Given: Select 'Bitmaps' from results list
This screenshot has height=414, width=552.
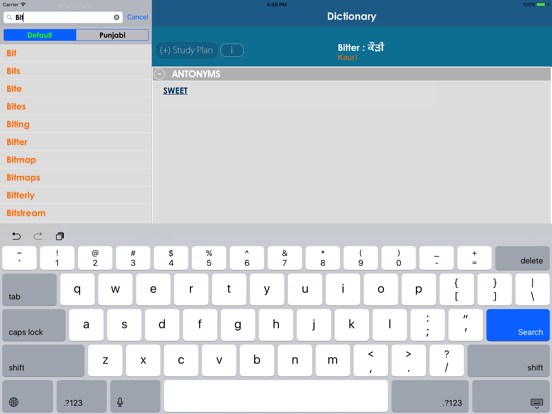Looking at the screenshot, I should pos(76,177).
